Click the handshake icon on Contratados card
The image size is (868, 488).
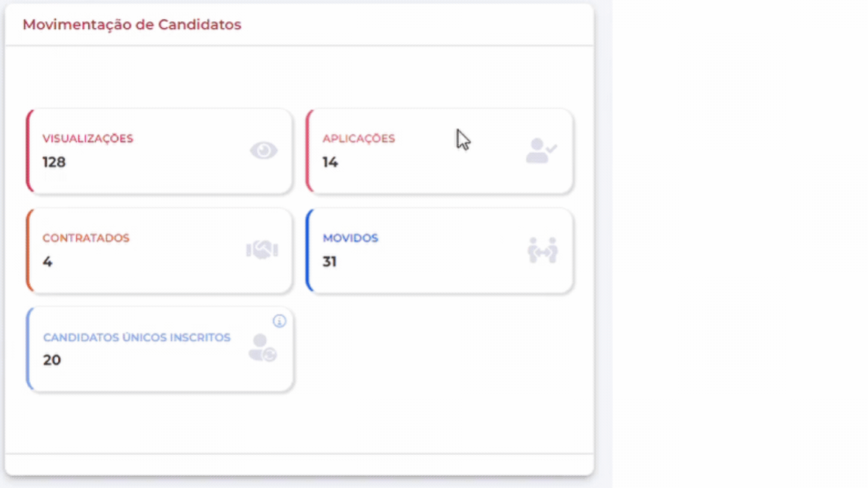(262, 249)
